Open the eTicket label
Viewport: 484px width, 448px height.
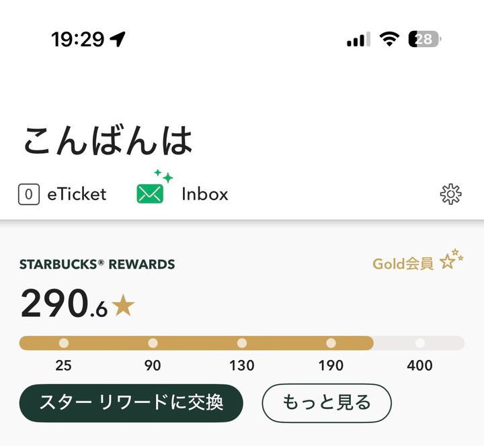pos(77,194)
